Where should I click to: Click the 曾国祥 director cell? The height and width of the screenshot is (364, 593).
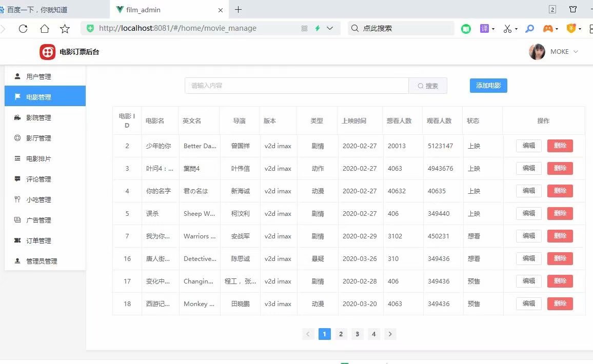point(240,146)
